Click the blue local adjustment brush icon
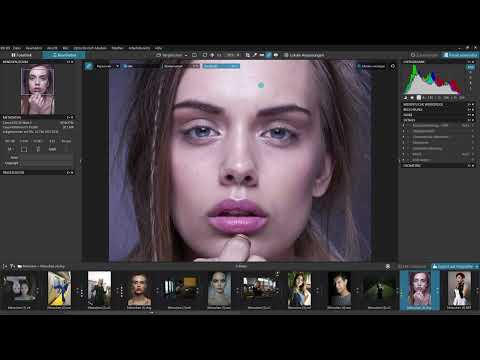The width and height of the screenshot is (480, 360). point(88,66)
